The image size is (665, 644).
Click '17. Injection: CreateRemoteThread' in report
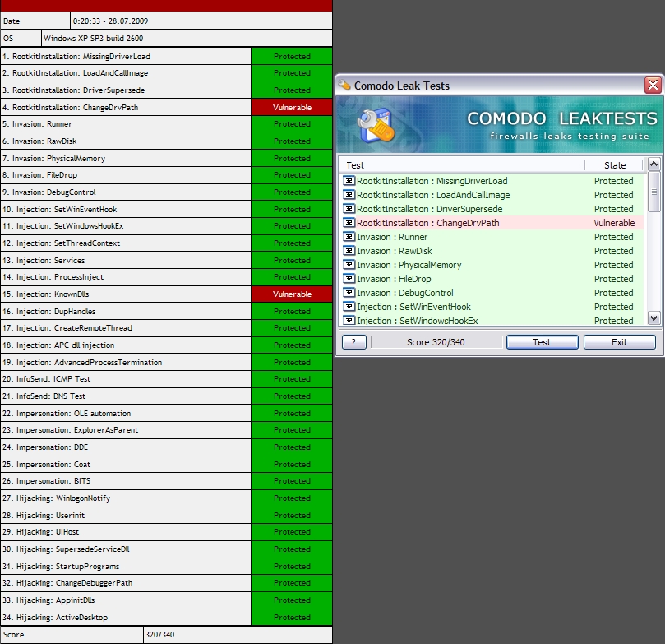(67, 328)
